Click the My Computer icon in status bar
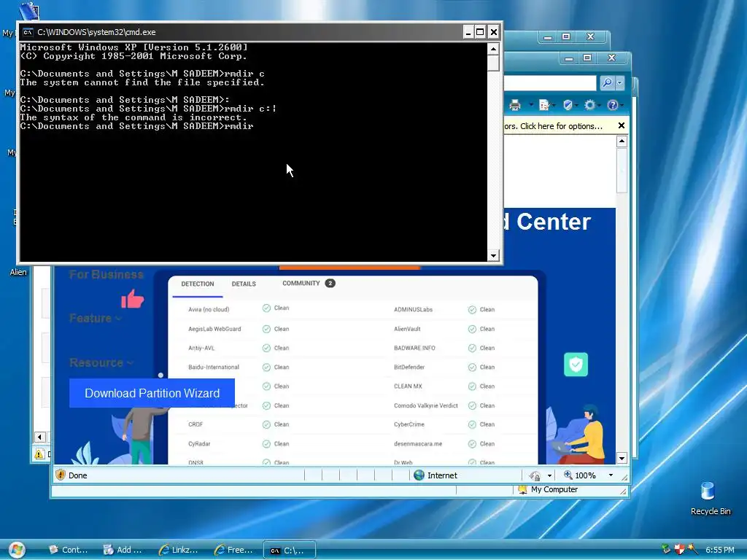Viewport: 747px width, 560px height. [x=522, y=489]
